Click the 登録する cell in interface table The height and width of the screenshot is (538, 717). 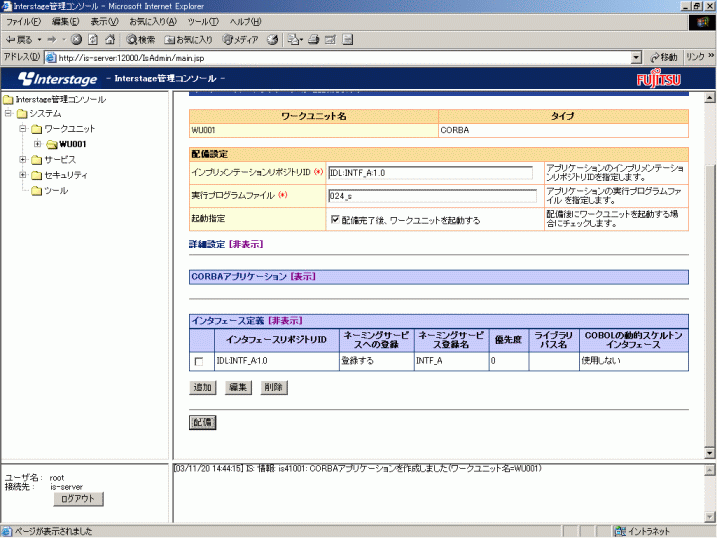[x=376, y=361]
